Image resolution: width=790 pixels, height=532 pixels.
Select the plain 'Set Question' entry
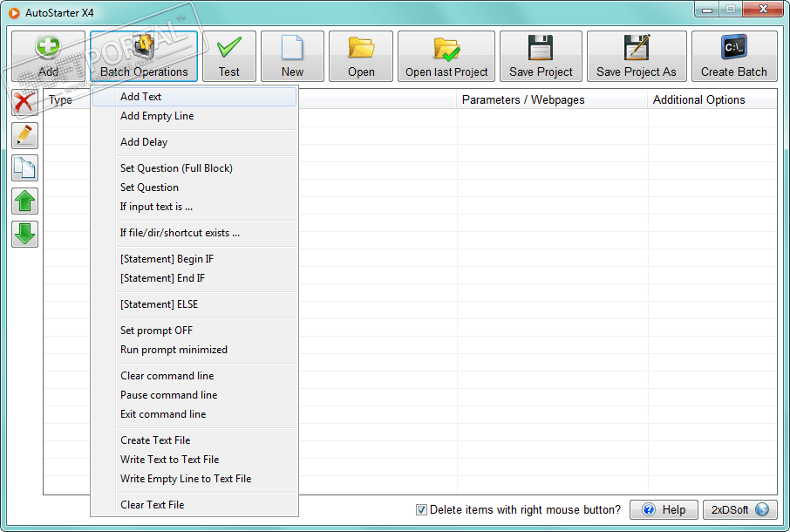pyautogui.click(x=194, y=188)
